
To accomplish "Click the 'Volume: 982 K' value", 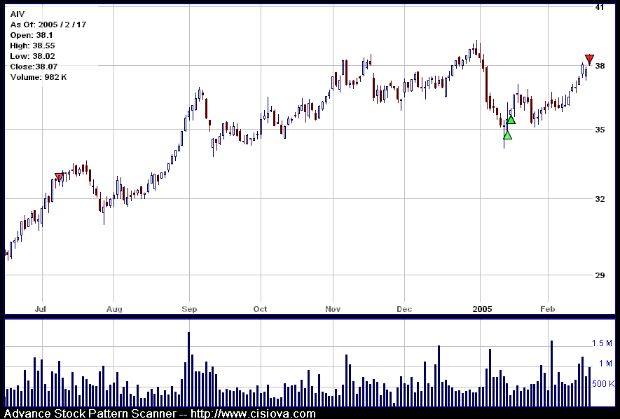I will point(39,77).
